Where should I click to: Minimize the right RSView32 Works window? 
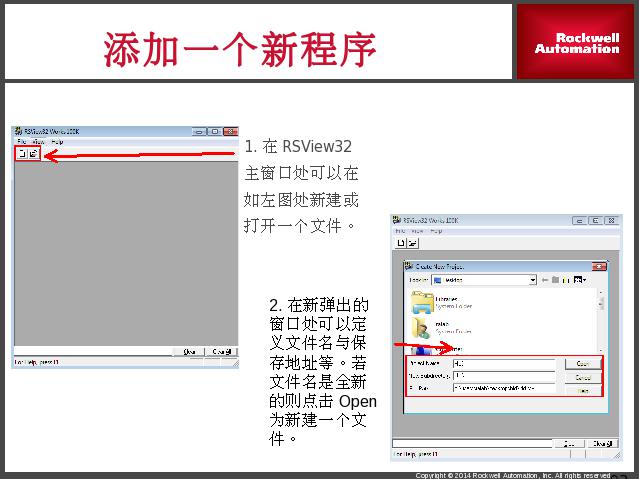coord(580,220)
